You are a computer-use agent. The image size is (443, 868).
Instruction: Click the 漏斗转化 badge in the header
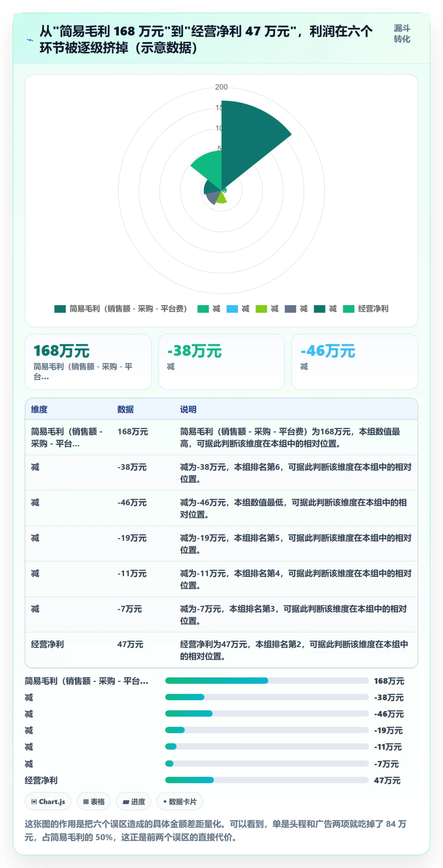402,34
